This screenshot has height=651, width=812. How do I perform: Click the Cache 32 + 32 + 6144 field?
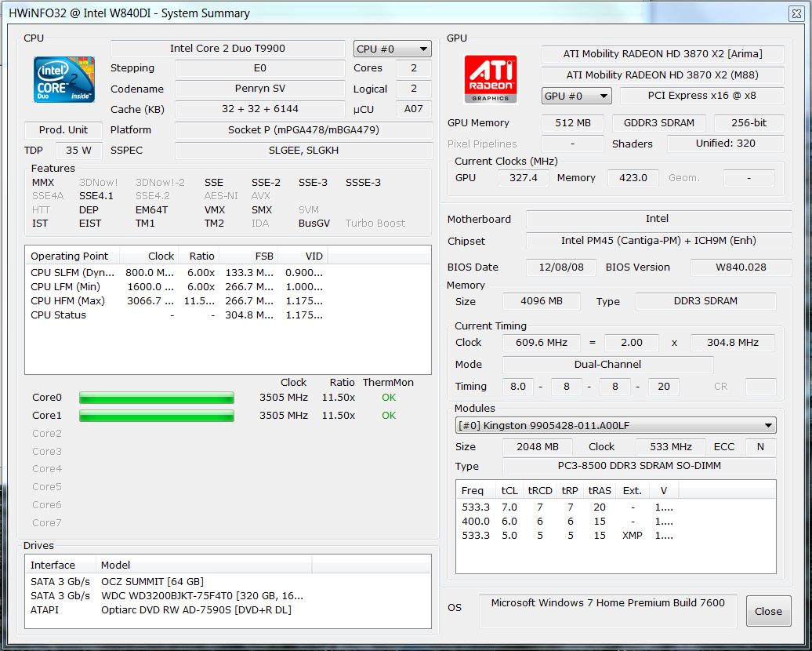pos(260,109)
